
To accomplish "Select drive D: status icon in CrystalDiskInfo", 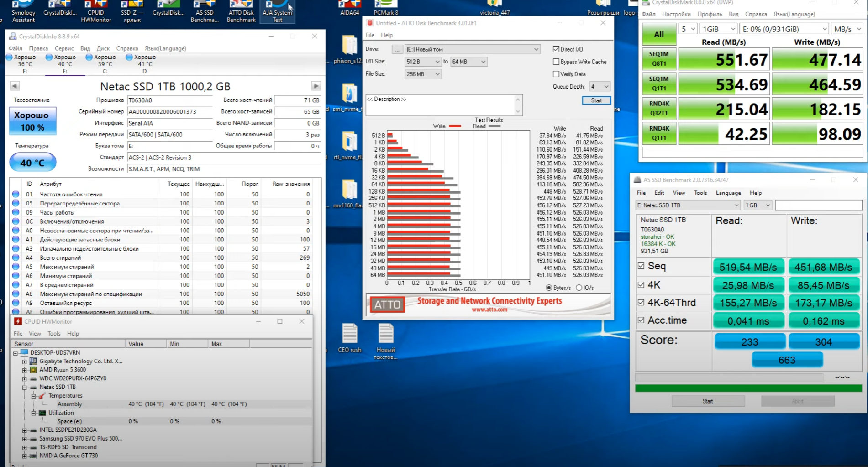I will [x=129, y=57].
